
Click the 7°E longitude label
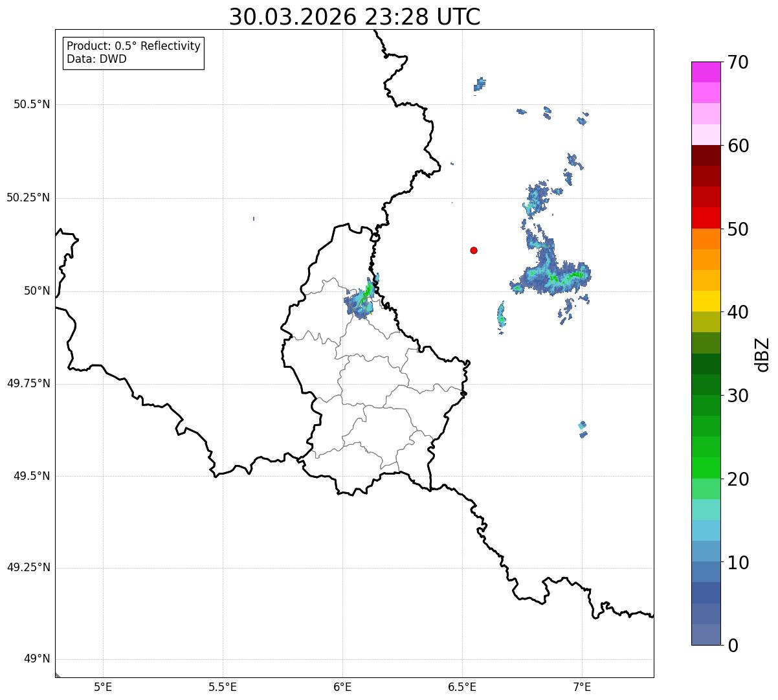[x=582, y=686]
